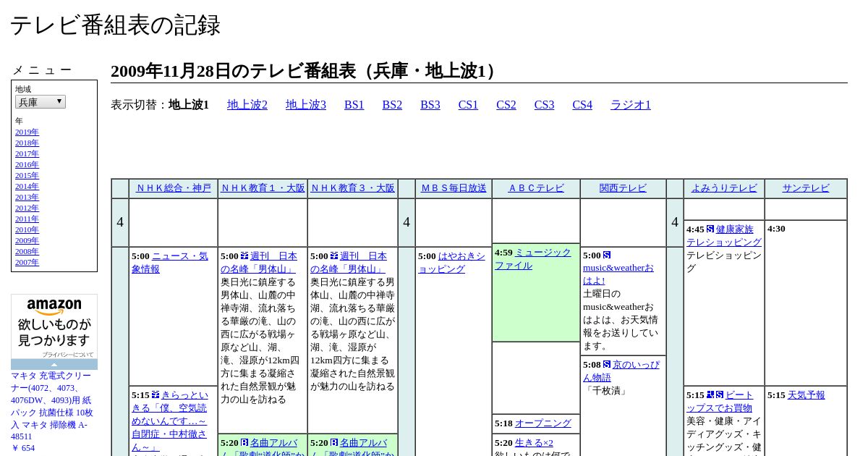The height and width of the screenshot is (456, 868).
Task: Click the subtitle icon beside きらっといきる
Action: [156, 394]
